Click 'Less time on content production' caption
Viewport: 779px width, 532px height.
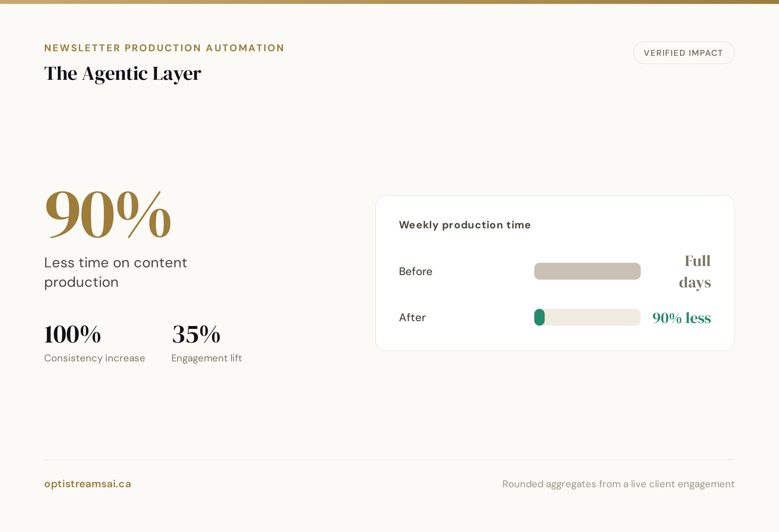116,272
